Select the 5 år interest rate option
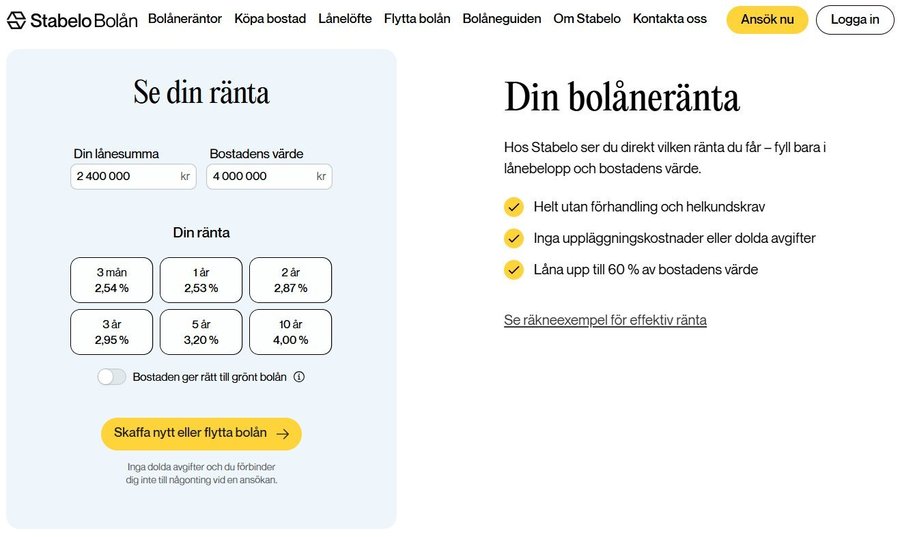Image resolution: width=900 pixels, height=537 pixels. click(201, 332)
